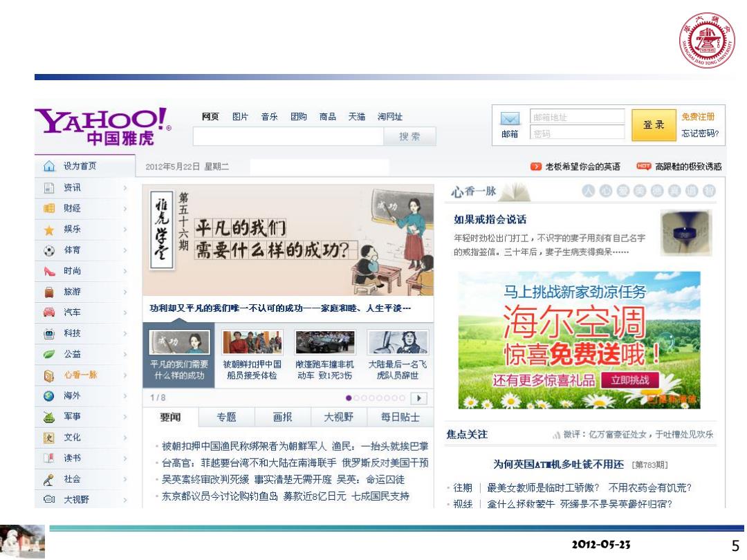This screenshot has width=747, height=560.
Task: Open the 专题 news tab
Action: click(226, 418)
